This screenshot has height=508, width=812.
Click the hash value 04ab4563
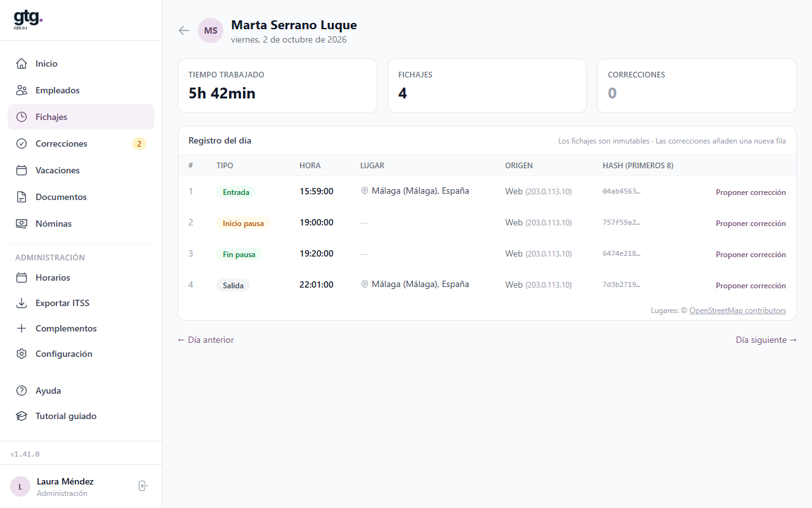622,191
